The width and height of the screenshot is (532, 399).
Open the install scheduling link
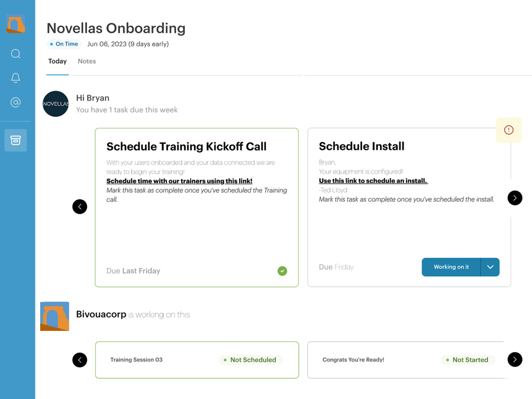[x=373, y=181]
